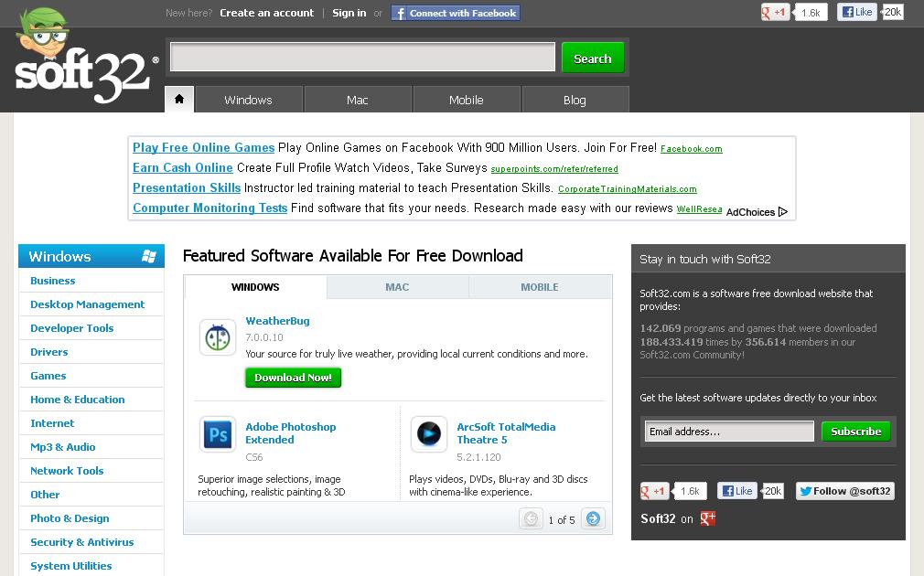Click the Email address field

(x=729, y=432)
